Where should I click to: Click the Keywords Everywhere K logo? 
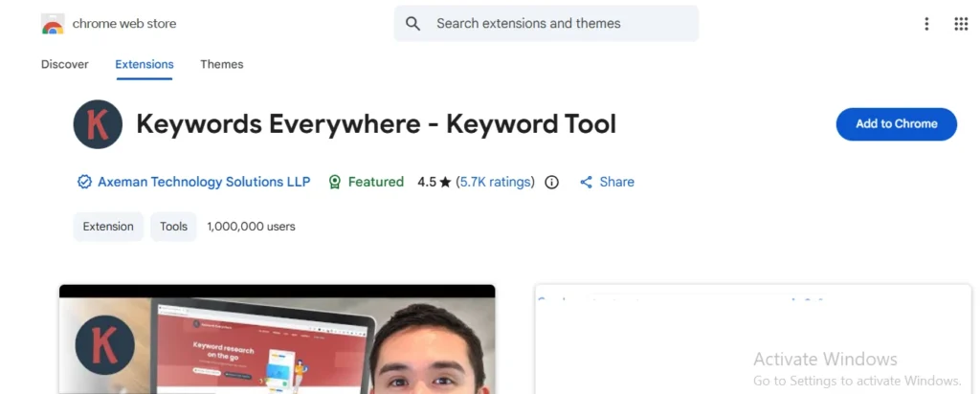pos(98,124)
